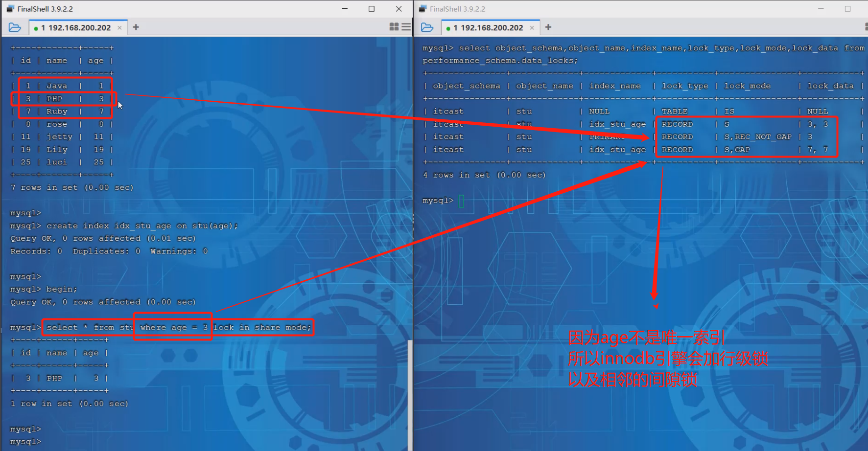This screenshot has height=451, width=868.
Task: Click the 'IS' lock mode cell
Action: 729,112
